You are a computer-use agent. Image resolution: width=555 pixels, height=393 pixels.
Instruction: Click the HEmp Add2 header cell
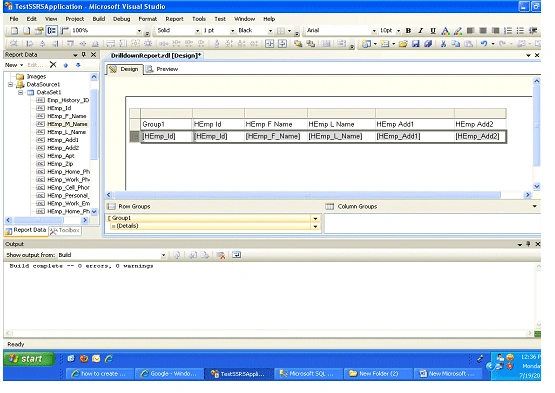[x=480, y=124]
